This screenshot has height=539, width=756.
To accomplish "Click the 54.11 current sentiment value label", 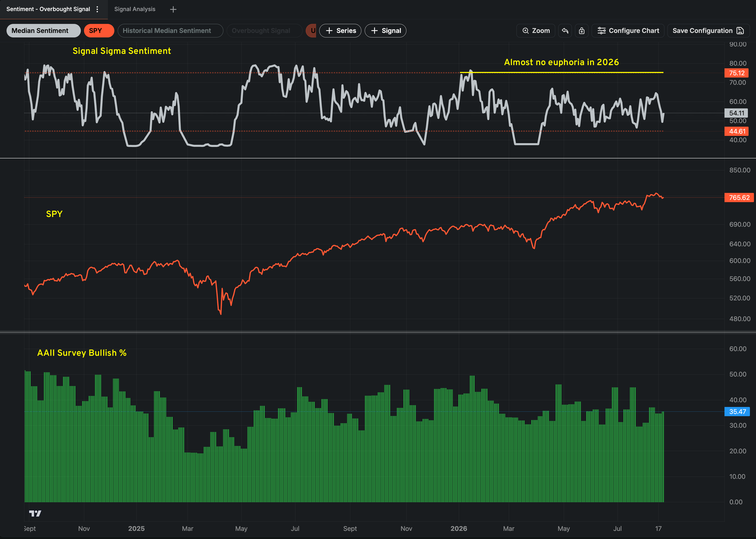I will pyautogui.click(x=736, y=113).
